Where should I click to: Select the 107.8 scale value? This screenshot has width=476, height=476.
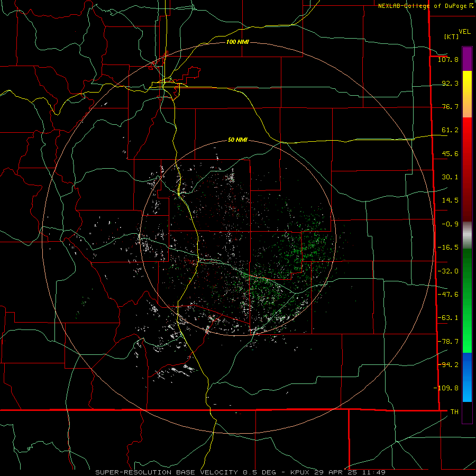tap(448, 59)
